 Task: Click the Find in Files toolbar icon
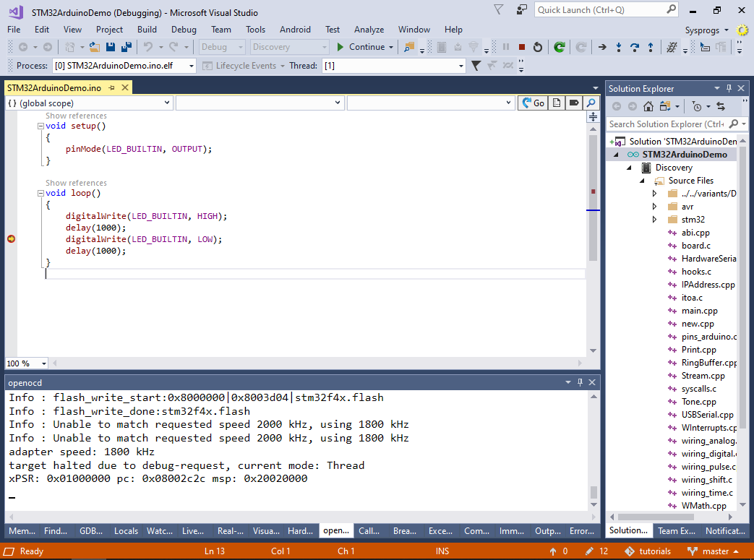coord(409,47)
